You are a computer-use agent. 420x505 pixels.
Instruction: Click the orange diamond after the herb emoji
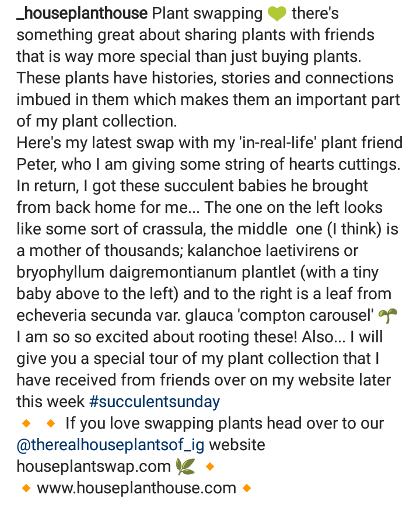coord(211,467)
